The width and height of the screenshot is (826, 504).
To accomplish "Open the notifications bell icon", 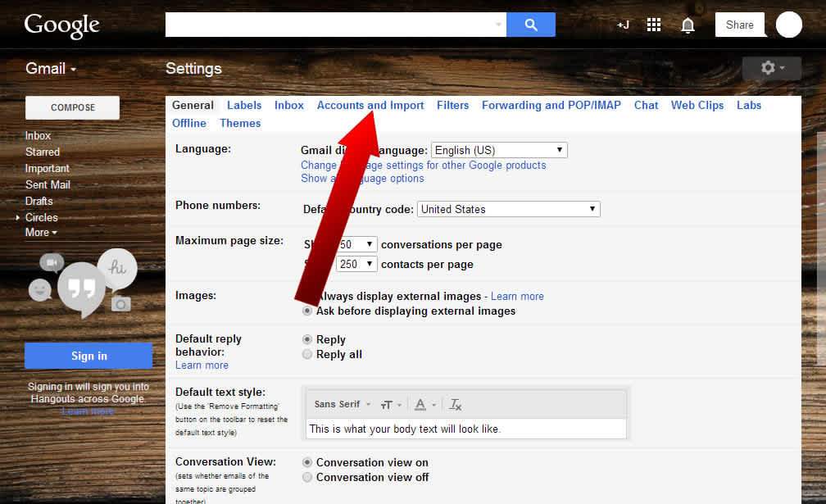I will point(688,25).
